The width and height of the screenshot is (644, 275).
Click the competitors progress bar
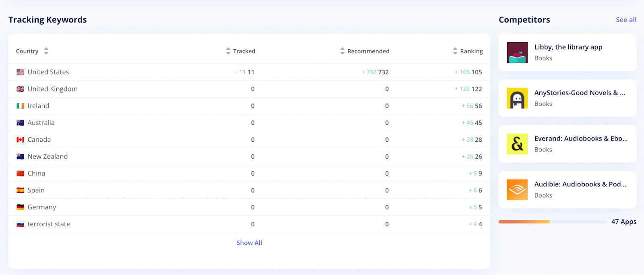point(553,222)
